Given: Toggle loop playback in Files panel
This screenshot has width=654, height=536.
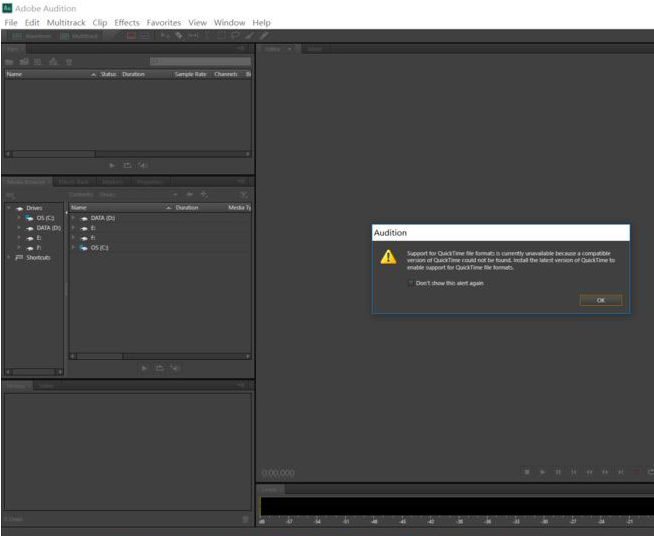Looking at the screenshot, I should [127, 166].
